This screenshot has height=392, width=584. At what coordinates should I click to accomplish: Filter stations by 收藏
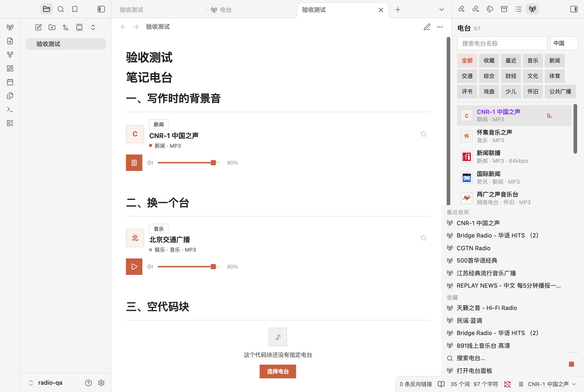click(489, 60)
